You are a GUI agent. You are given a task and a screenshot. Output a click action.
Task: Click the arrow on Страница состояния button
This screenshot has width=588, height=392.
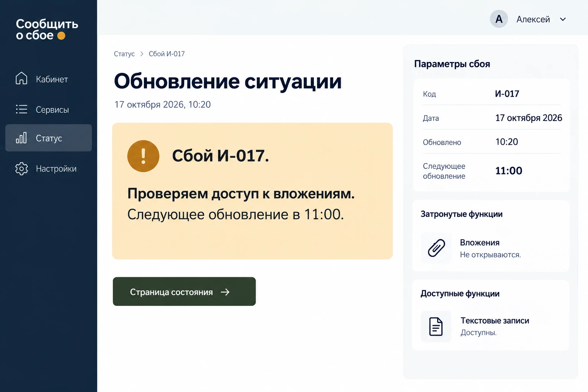pyautogui.click(x=225, y=292)
